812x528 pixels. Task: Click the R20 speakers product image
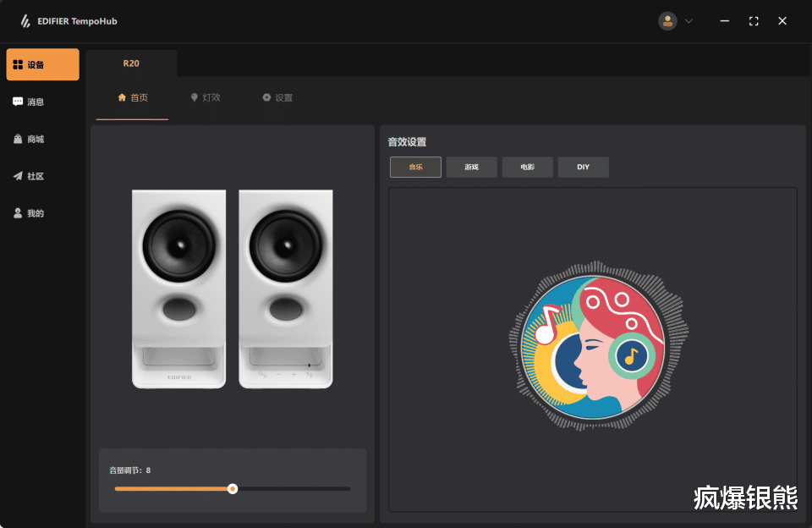[x=232, y=289]
